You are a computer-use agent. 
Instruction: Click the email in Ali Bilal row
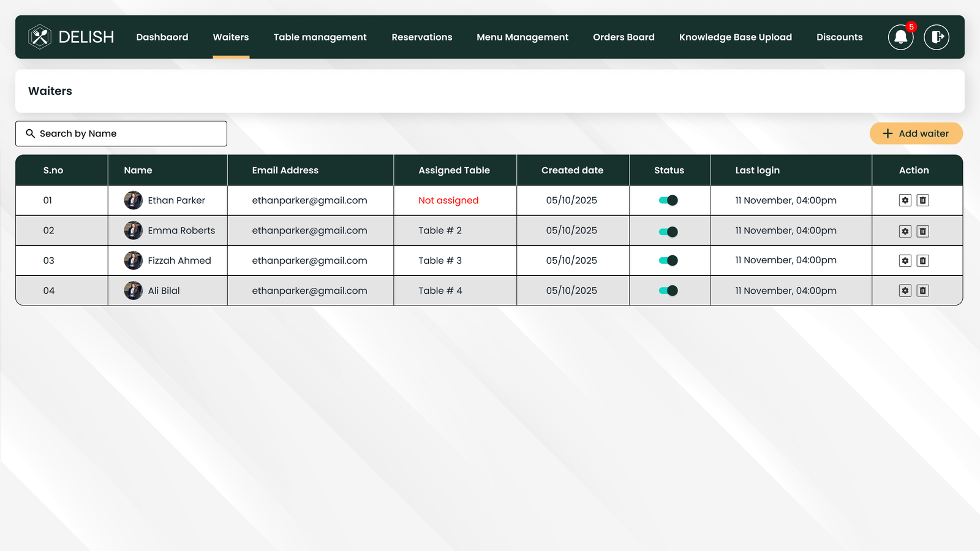click(309, 290)
